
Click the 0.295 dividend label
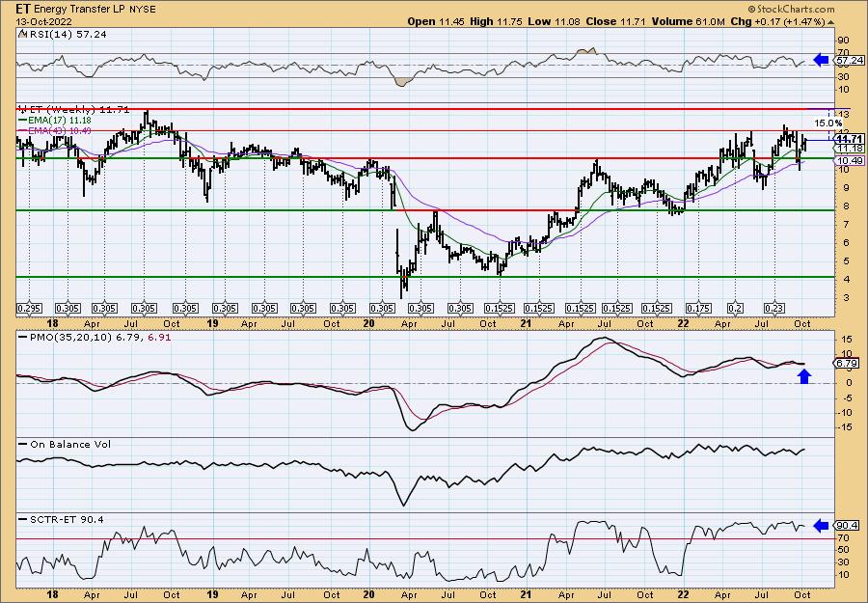29,309
